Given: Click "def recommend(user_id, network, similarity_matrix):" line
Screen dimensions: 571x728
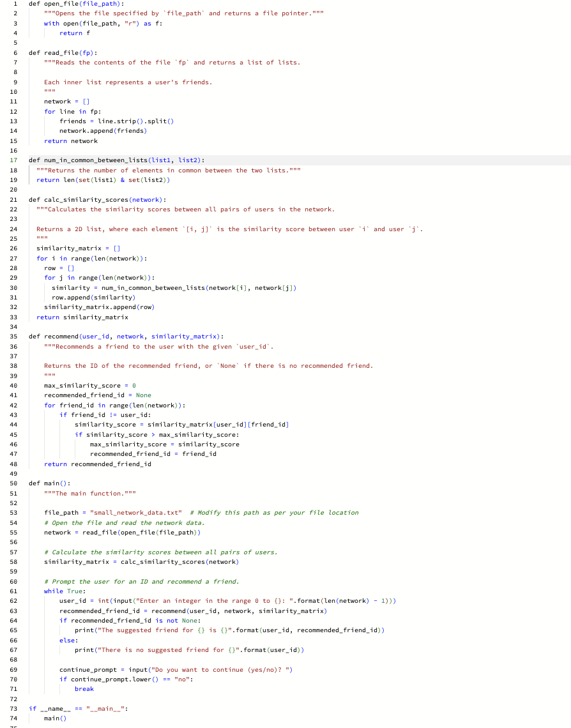Looking at the screenshot, I should point(126,337).
